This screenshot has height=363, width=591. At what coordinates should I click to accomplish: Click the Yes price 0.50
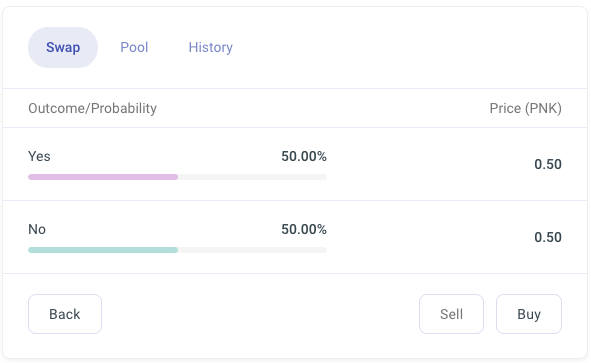tap(548, 164)
